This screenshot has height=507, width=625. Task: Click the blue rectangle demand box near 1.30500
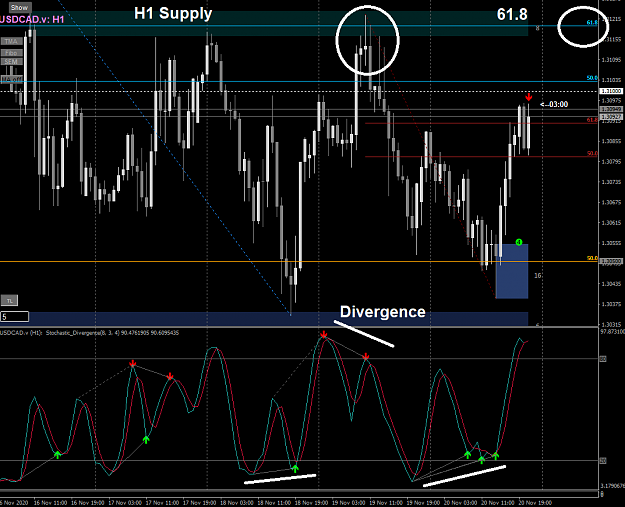[512, 271]
